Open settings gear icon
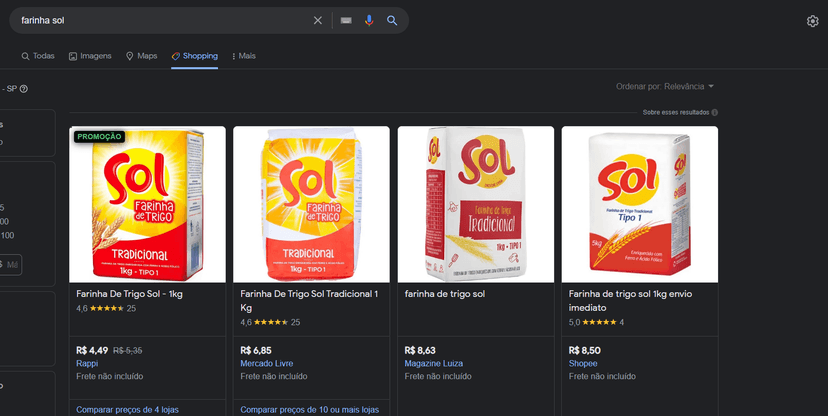The width and height of the screenshot is (828, 416). (x=812, y=21)
